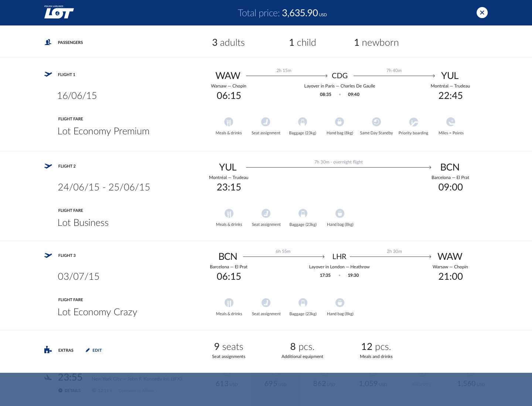Viewport: 532px width, 406px height.
Task: Click Flight 3 Baggage (23kg) icon
Action: (303, 303)
